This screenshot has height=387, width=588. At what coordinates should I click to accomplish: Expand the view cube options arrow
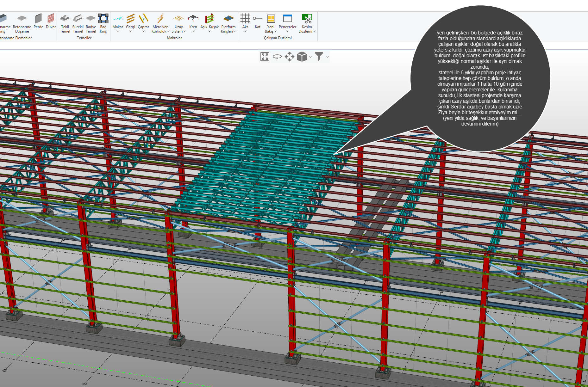(310, 57)
